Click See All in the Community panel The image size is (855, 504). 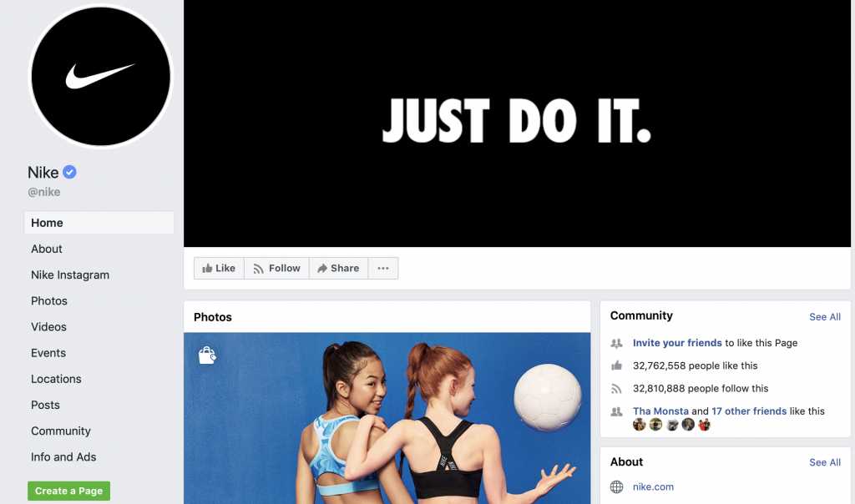(x=824, y=317)
